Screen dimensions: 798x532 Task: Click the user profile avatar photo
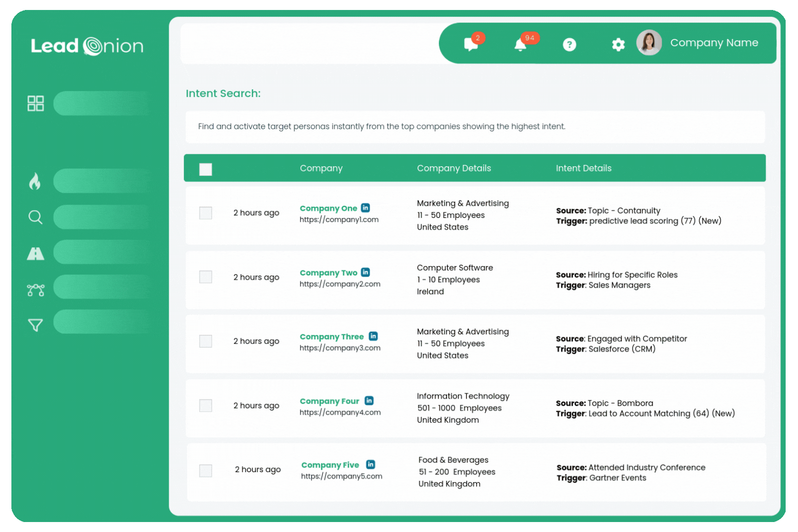(649, 43)
